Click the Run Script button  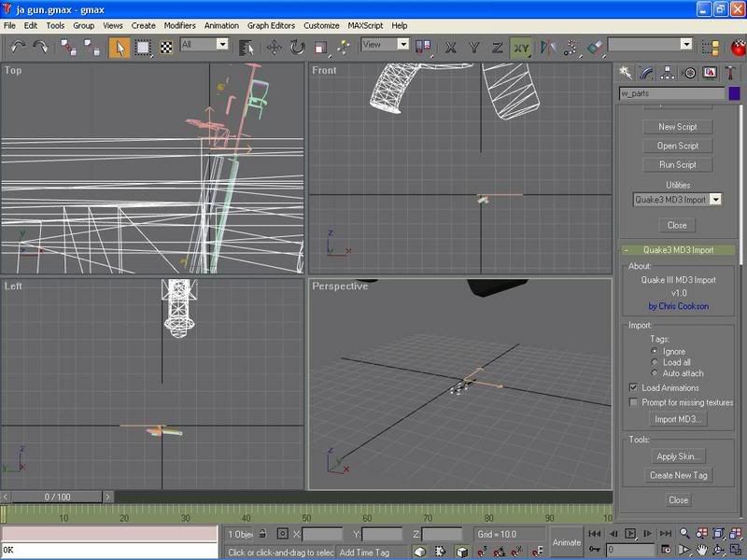point(678,165)
